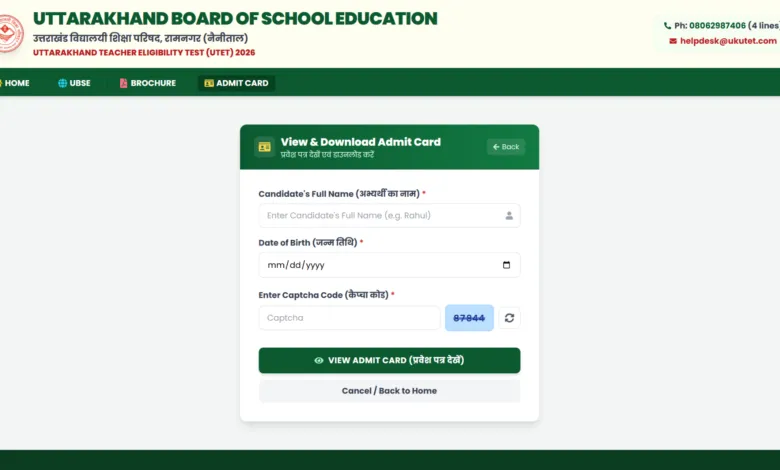Focus the Date of Birth field

click(390, 265)
